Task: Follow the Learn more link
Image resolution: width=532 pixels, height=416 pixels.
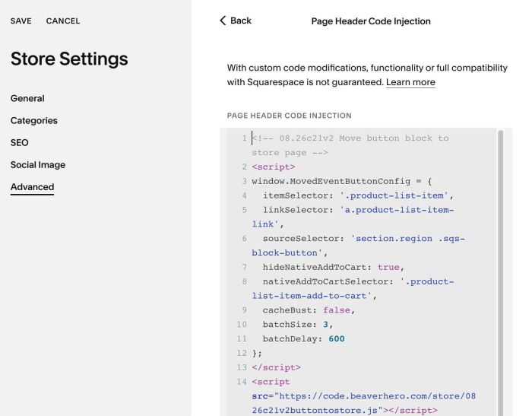Action: (x=410, y=82)
